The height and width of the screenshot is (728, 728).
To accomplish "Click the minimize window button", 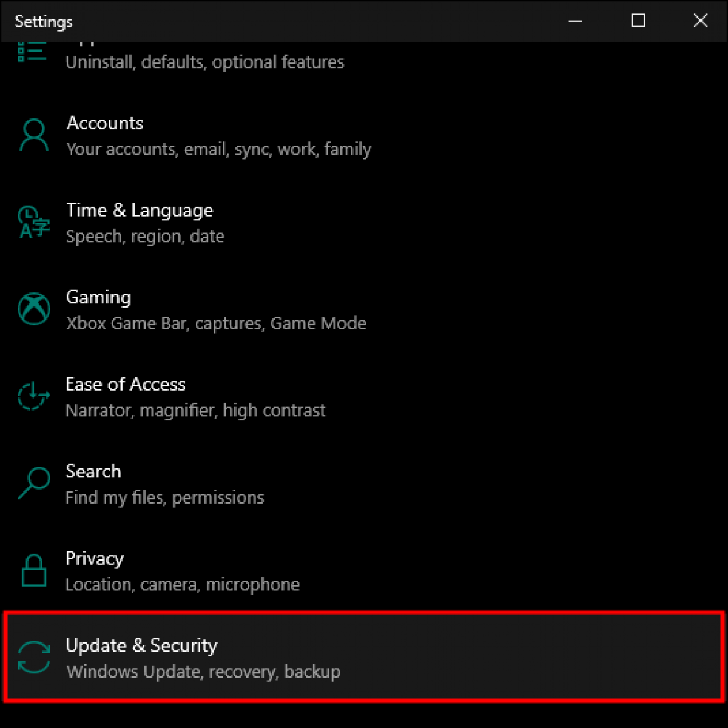I will 575,21.
